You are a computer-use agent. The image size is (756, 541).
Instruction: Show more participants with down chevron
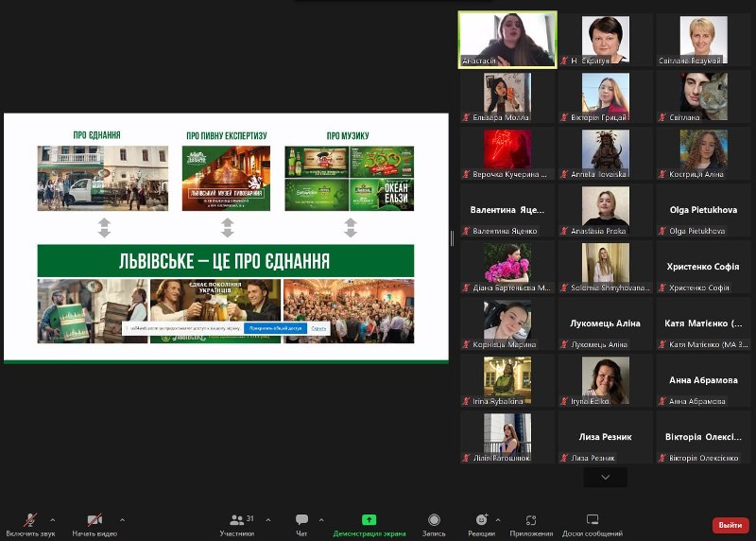pyautogui.click(x=605, y=477)
